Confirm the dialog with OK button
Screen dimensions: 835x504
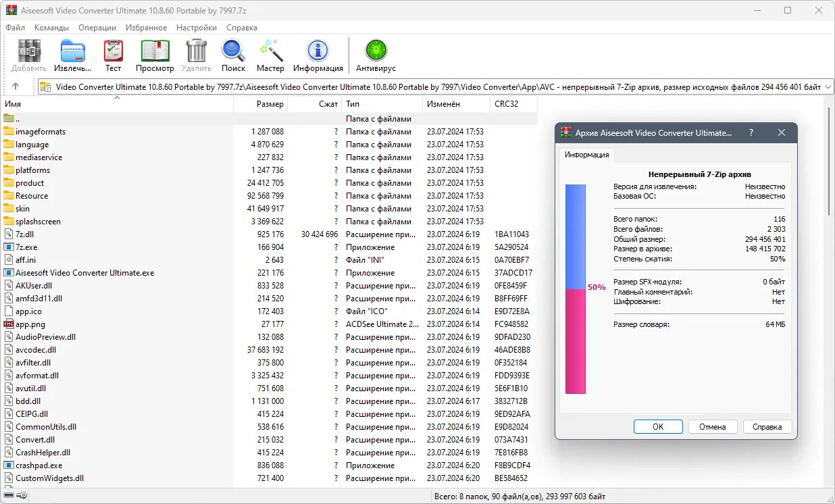point(658,426)
